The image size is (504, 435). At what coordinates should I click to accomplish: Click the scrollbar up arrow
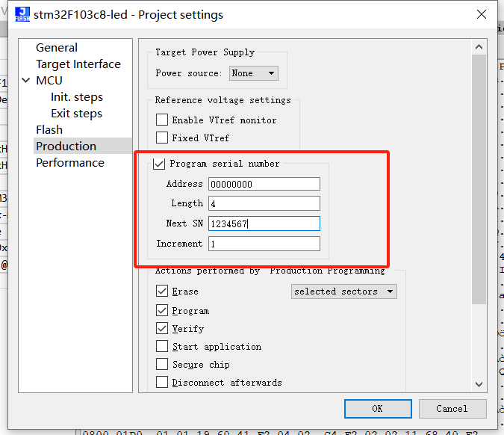point(479,47)
